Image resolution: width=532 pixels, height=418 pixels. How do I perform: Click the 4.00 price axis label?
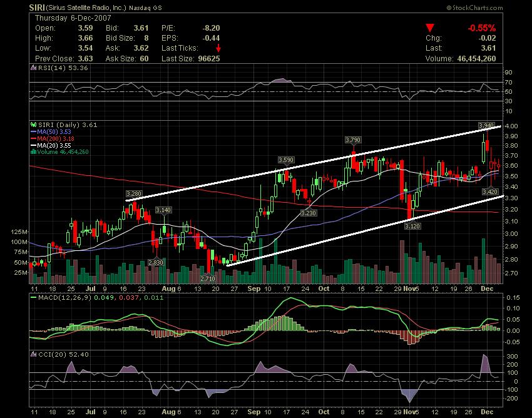(511, 126)
